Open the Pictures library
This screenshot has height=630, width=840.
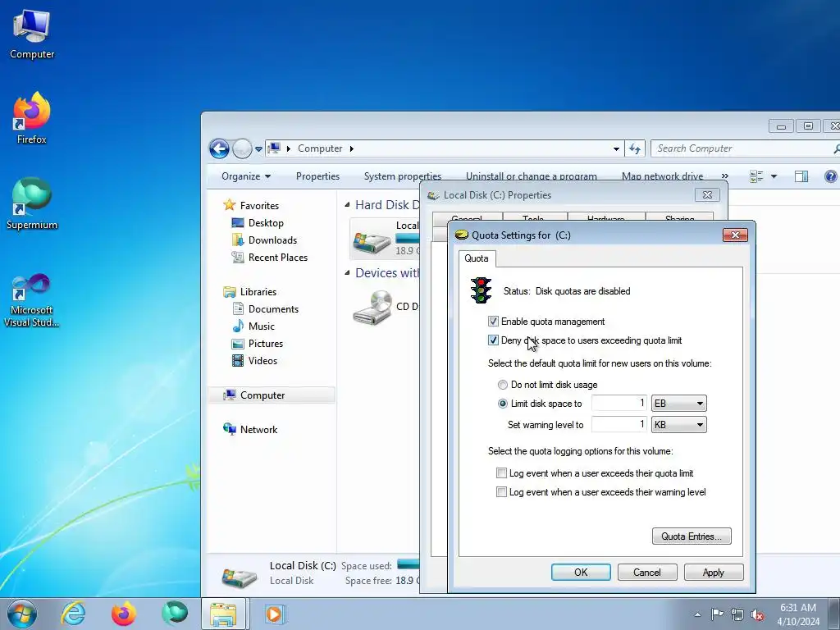[265, 344]
